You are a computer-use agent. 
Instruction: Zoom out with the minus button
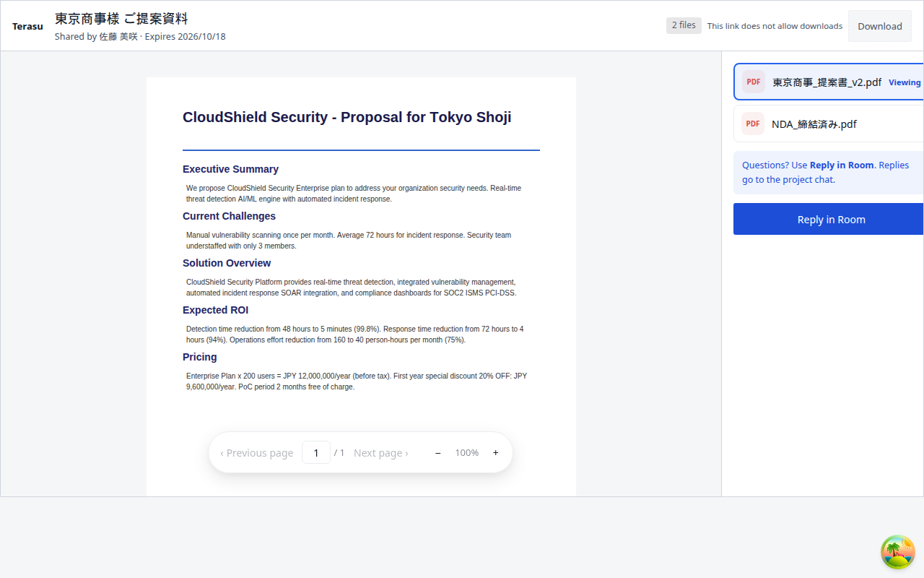tap(438, 453)
